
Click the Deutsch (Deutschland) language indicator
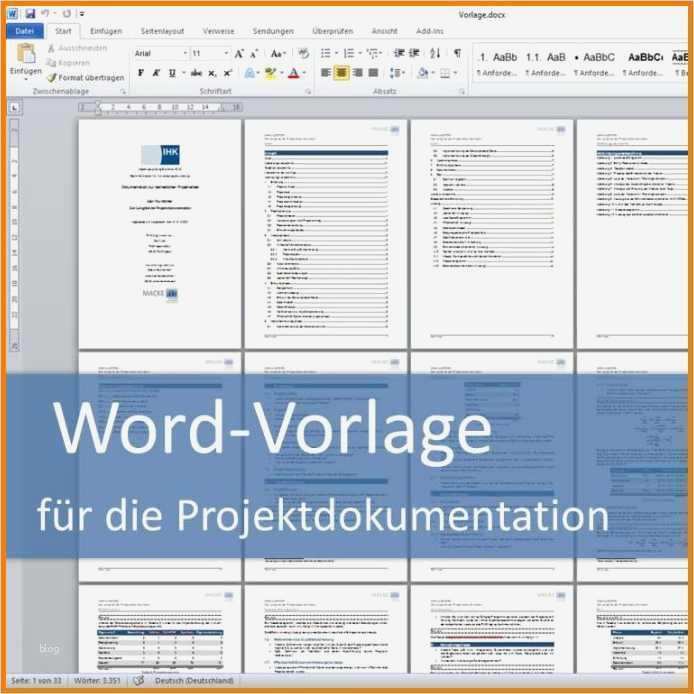[194, 680]
